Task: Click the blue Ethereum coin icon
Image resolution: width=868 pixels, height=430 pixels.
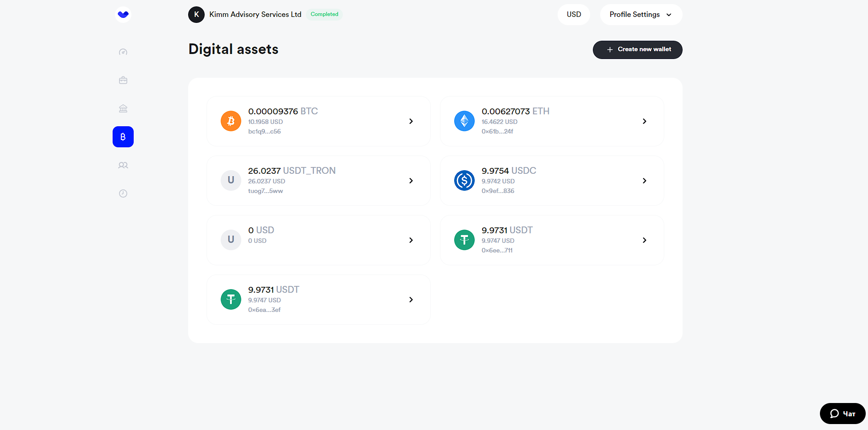Action: [x=464, y=121]
